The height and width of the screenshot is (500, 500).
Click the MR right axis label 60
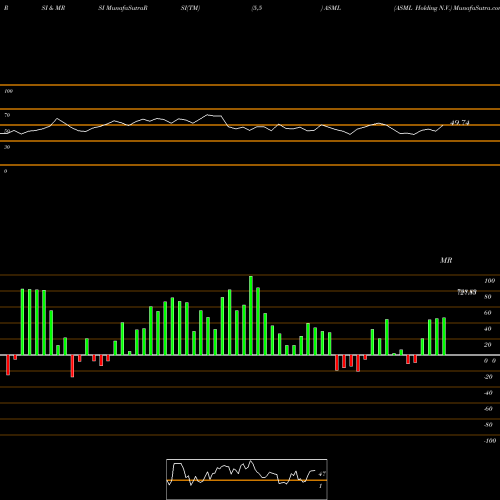pyautogui.click(x=488, y=313)
